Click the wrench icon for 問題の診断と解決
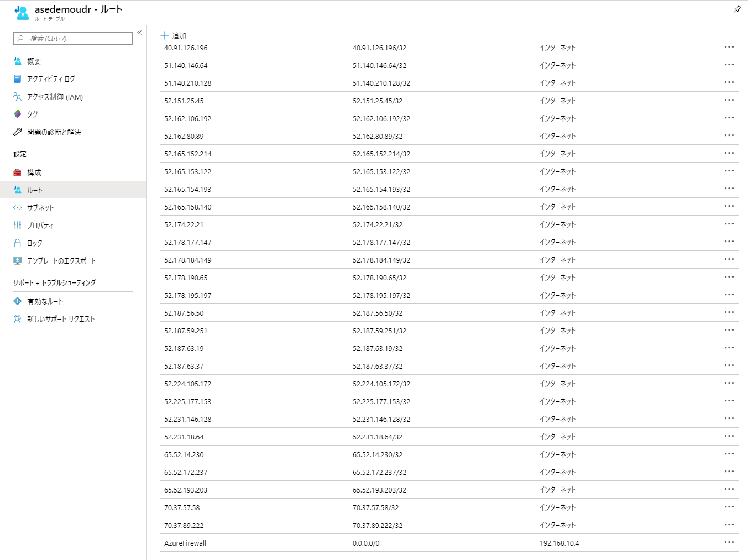Viewport: 748px width, 560px height. [x=18, y=132]
